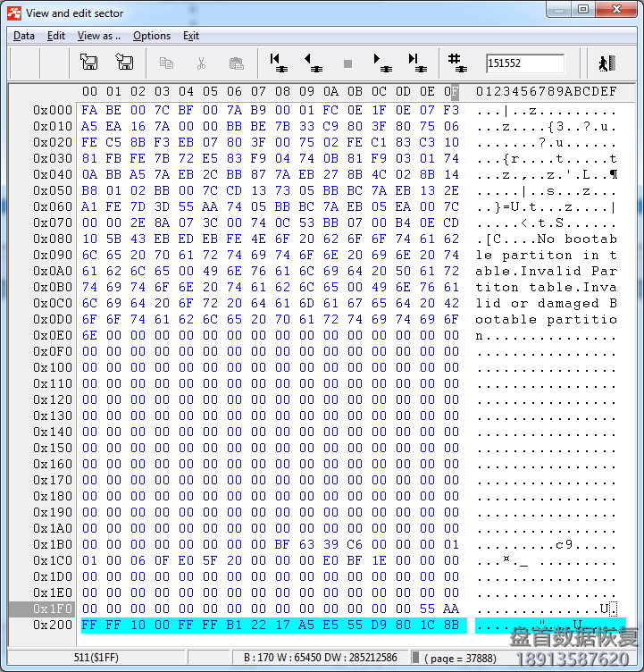Click the app icon in the title bar

(14, 13)
